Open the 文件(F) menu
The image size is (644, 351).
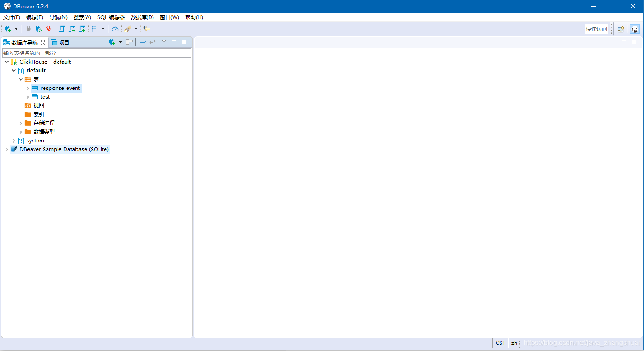click(12, 17)
